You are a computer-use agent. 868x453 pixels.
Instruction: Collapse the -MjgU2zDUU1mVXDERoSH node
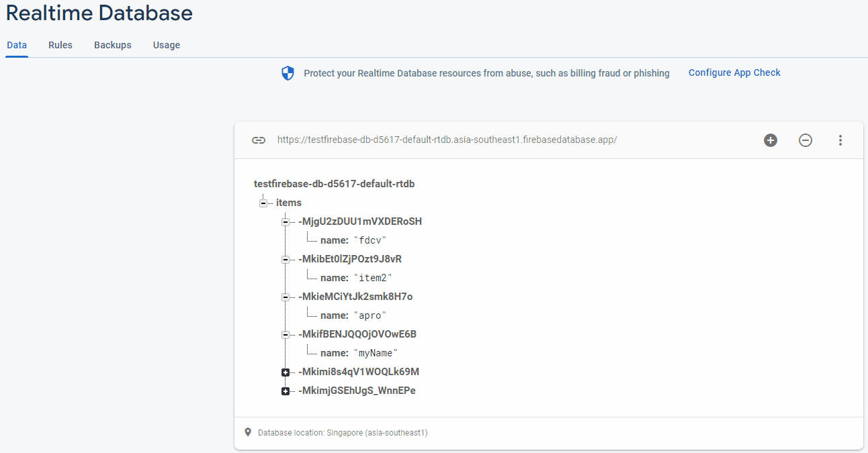coord(285,221)
